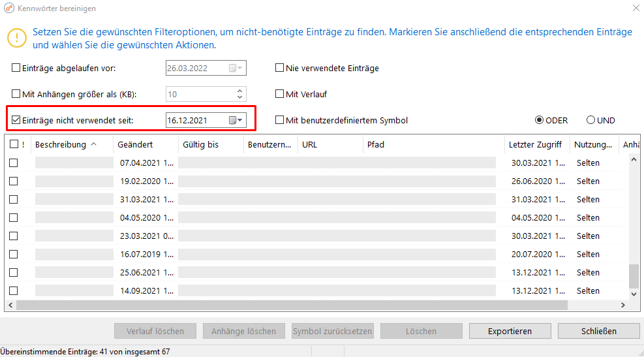Screen dimensions: 644x357
Task: Sort by Geändert column header
Action: coord(146,145)
